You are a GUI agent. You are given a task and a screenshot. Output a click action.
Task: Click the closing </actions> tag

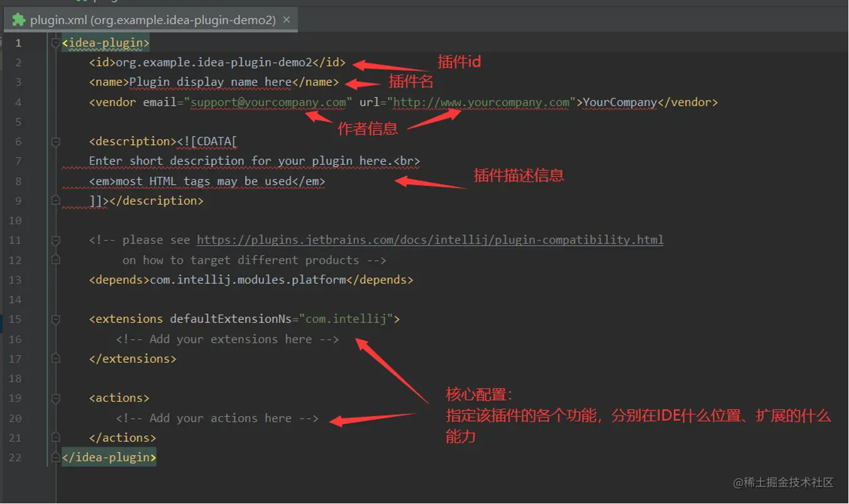point(122,438)
